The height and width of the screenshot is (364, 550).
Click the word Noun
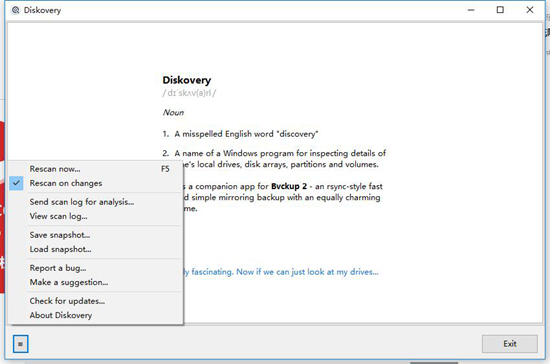pyautogui.click(x=173, y=112)
